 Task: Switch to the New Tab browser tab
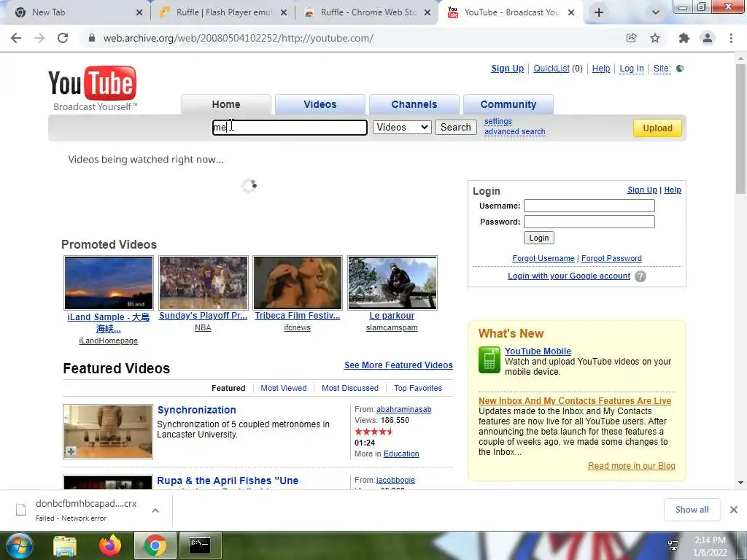point(76,12)
